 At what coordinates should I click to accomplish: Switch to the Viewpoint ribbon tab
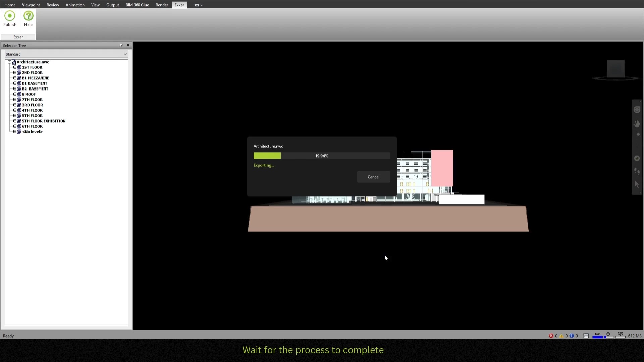(x=31, y=5)
